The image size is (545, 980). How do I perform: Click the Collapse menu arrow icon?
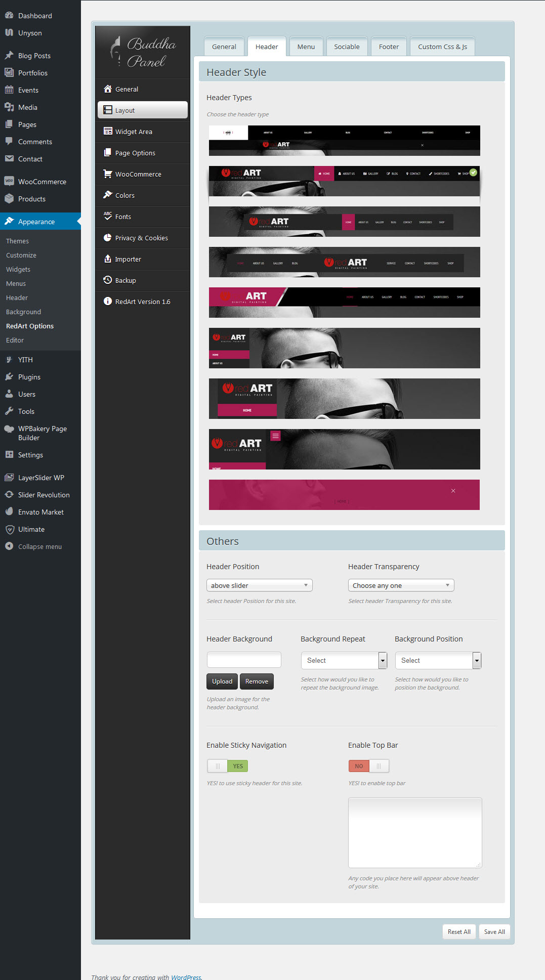[9, 546]
